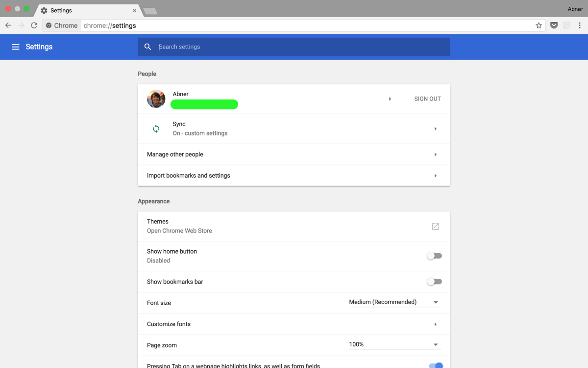Toggle the Pressing Tab highlights links switch

(x=435, y=366)
